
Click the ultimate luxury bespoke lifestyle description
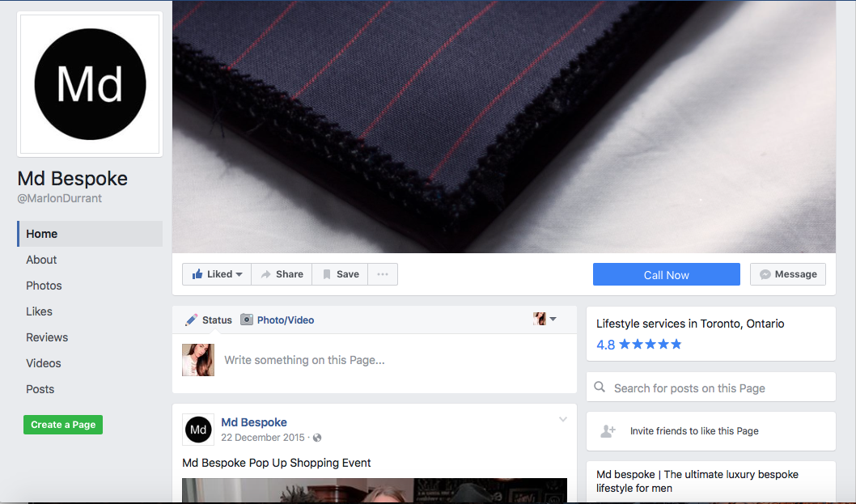697,481
